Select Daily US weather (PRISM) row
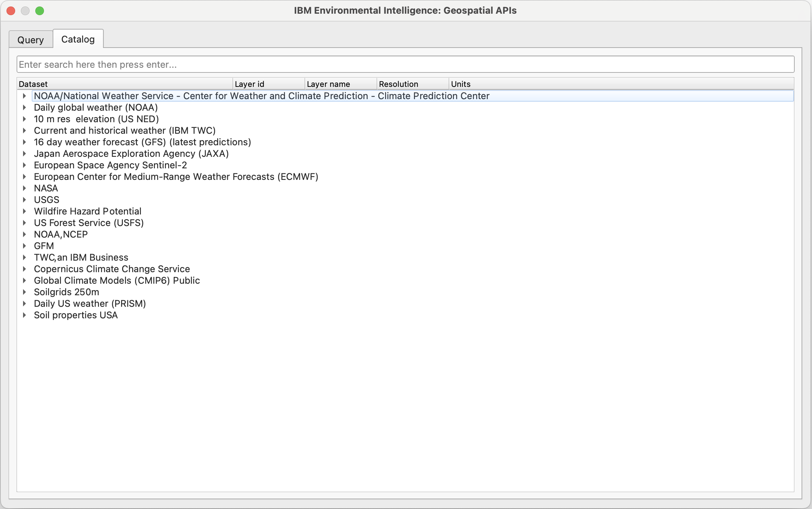Screen dimensions: 812x509 point(90,304)
